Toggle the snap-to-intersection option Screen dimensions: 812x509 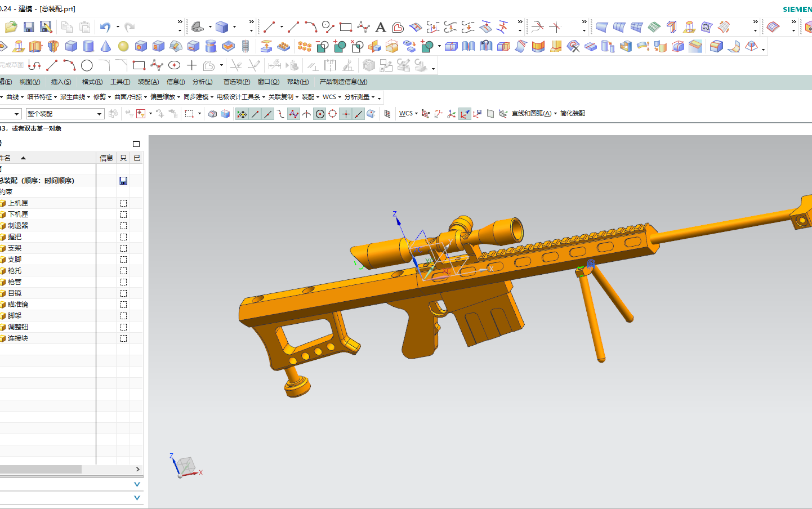307,114
